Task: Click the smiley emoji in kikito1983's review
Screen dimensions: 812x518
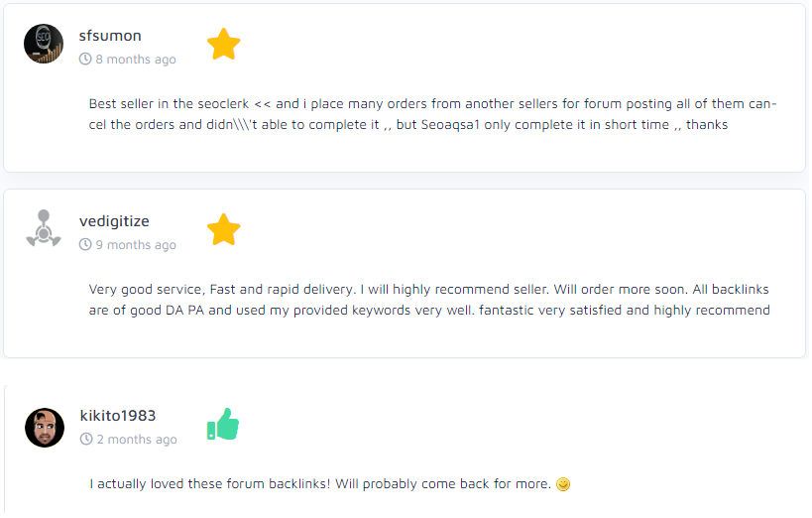Action: [564, 484]
